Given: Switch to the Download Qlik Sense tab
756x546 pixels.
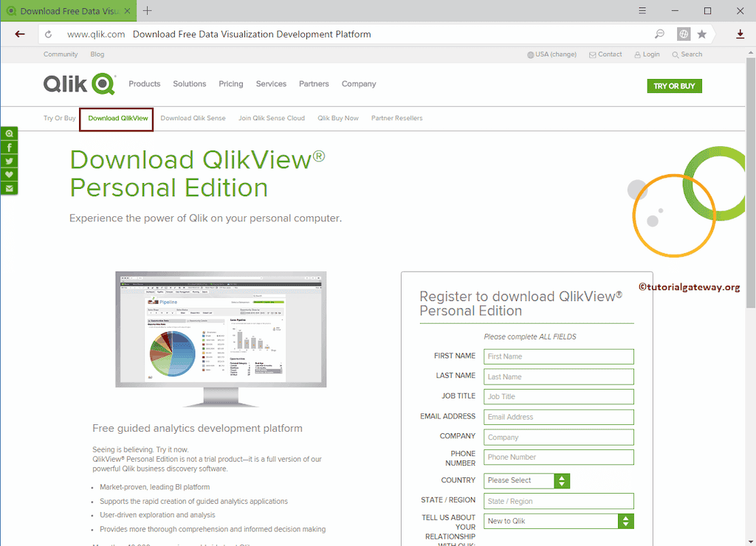Looking at the screenshot, I should (193, 117).
